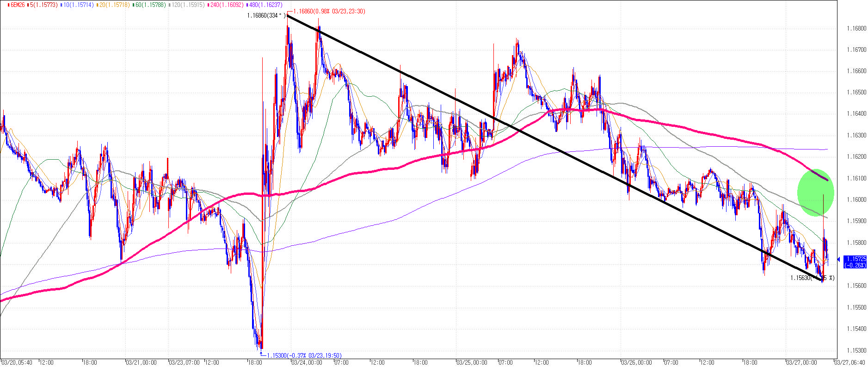Click the blue low label 1.15300(-0.37% 03/23,19:50)
This screenshot has height=367, width=868.
pyautogui.click(x=304, y=355)
